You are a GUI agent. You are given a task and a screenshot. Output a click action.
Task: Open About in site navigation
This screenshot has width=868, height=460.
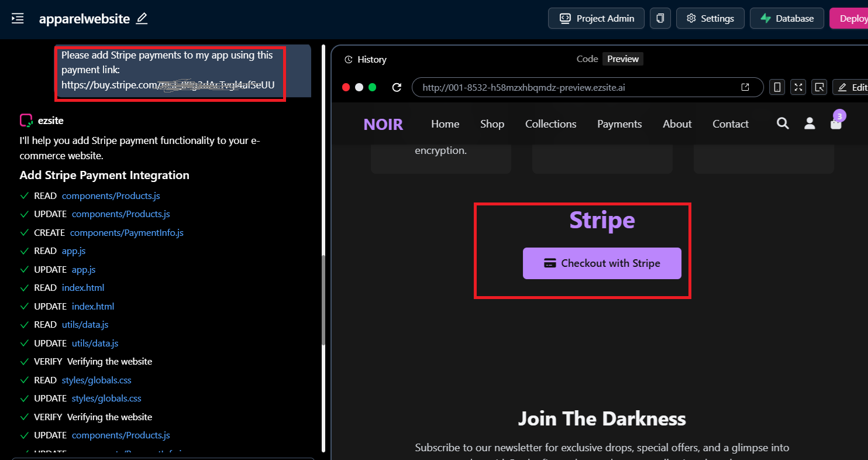click(677, 124)
